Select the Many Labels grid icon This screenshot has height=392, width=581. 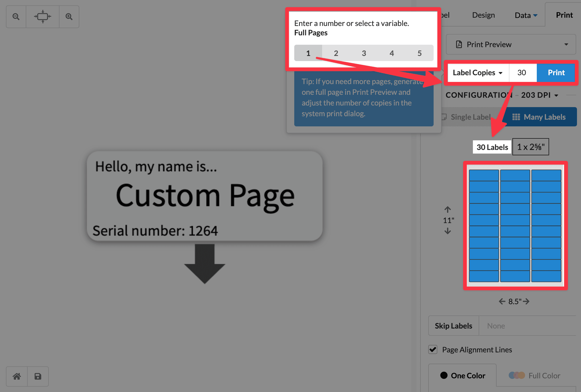pyautogui.click(x=516, y=117)
